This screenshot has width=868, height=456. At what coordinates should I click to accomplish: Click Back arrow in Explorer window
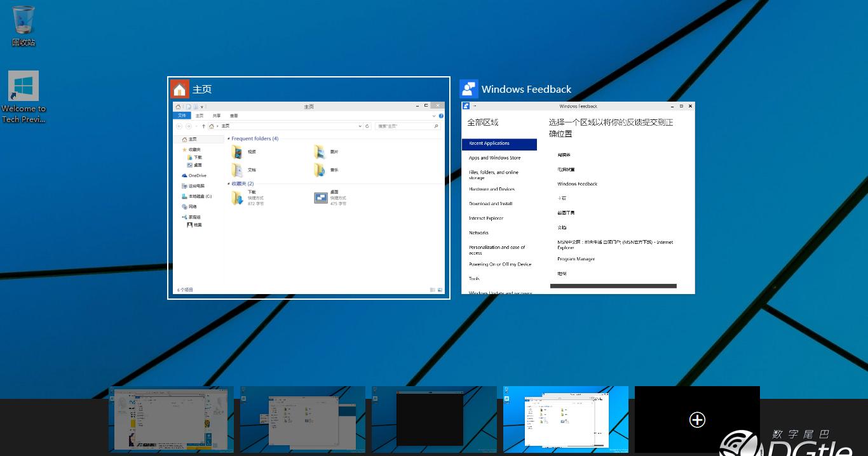click(180, 126)
